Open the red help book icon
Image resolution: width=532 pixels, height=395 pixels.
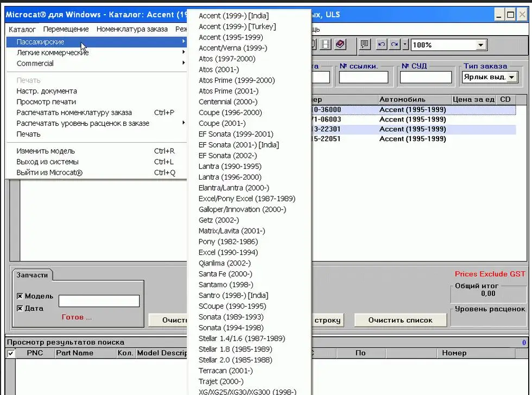(340, 44)
